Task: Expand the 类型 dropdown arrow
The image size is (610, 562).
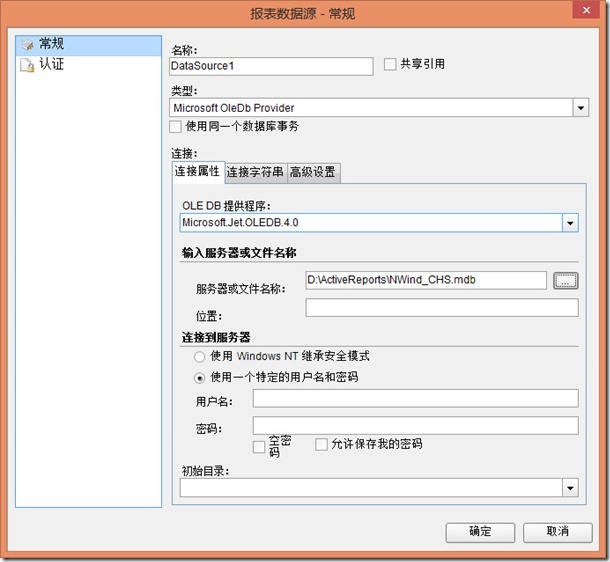Action: pos(580,108)
